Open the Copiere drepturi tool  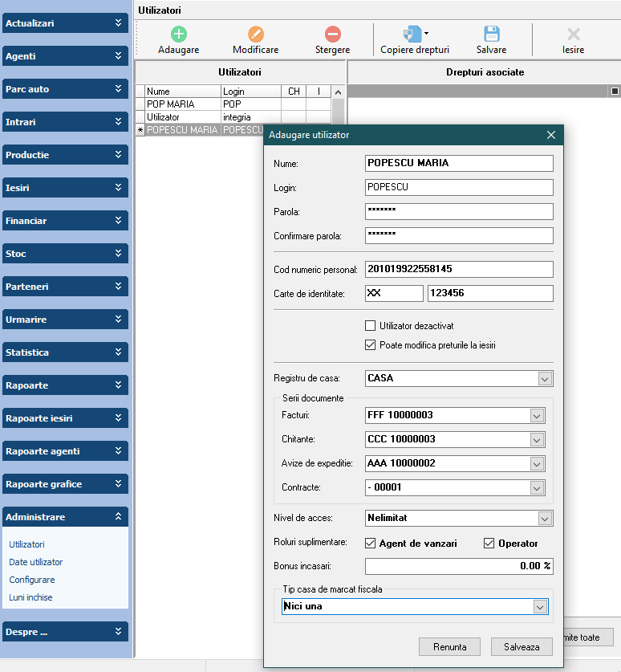(x=413, y=35)
